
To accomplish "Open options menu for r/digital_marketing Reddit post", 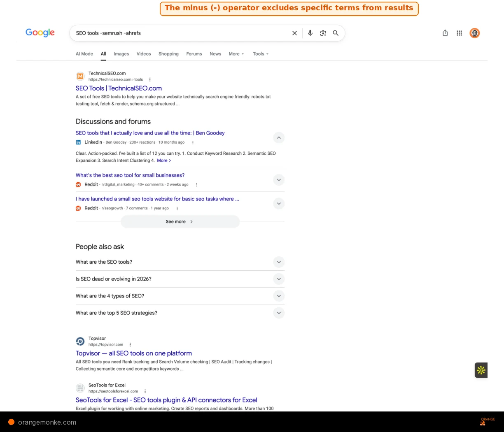I will (196, 185).
